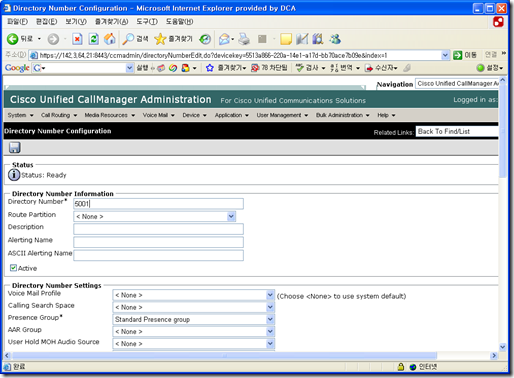Click the Save disk icon
Image resolution: width=514 pixels, height=378 pixels.
[x=14, y=147]
